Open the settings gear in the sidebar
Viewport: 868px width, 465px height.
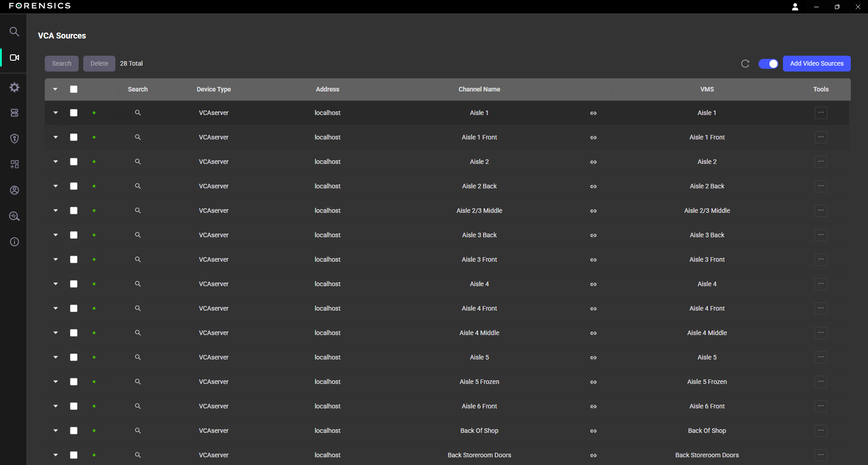[x=14, y=87]
